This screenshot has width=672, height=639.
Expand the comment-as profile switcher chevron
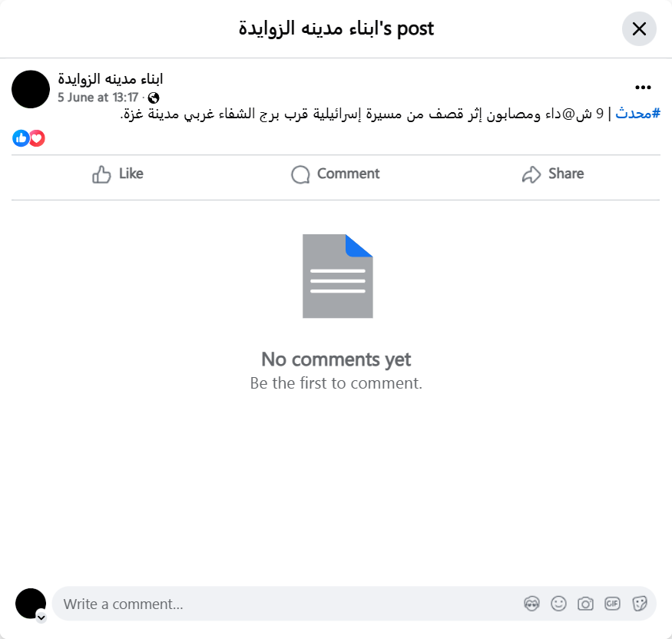coord(41,617)
